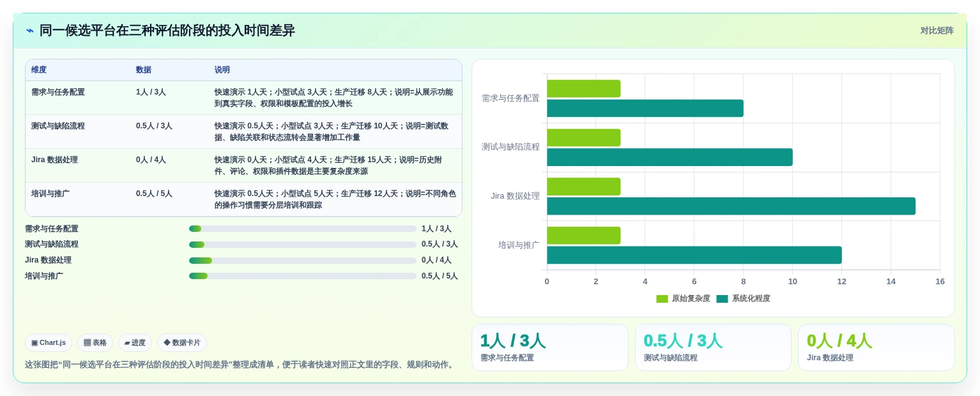Viewport: 980px width, 396px height.
Task: Click the 培训与推广 table row label
Action: click(50, 194)
